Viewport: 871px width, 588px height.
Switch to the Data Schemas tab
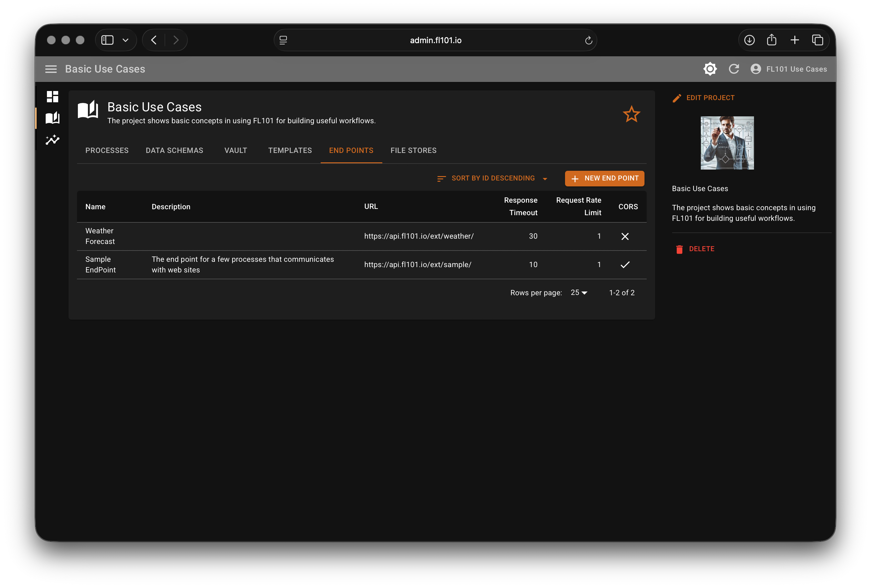(x=174, y=150)
